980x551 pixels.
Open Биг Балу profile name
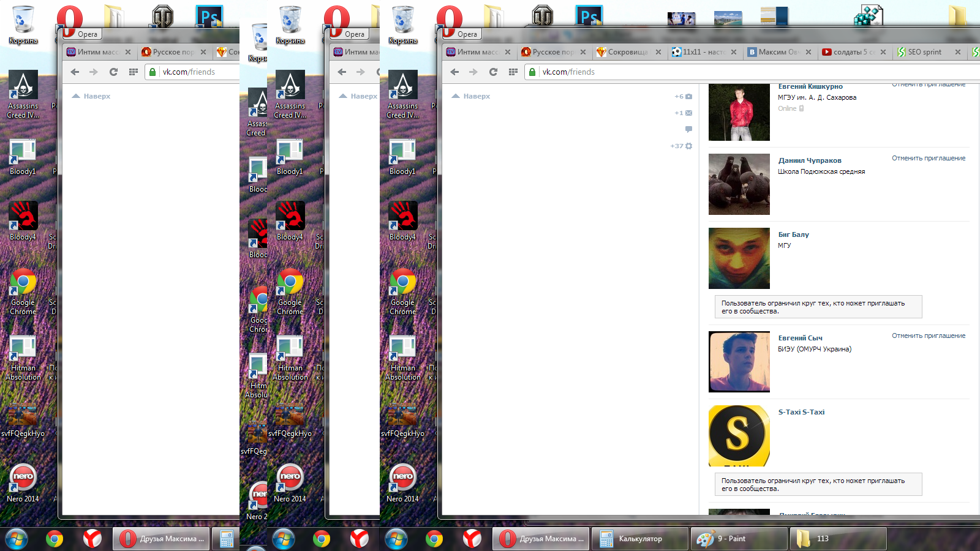pos(793,234)
